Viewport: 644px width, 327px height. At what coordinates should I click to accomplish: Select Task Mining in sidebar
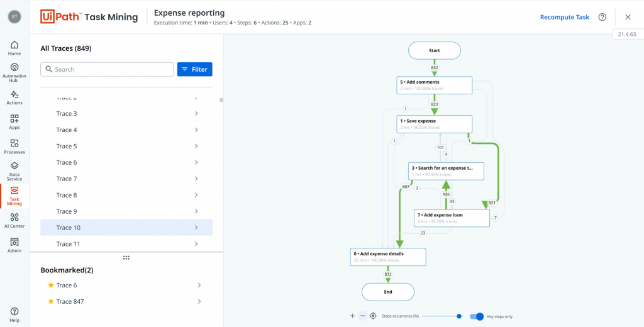(15, 196)
